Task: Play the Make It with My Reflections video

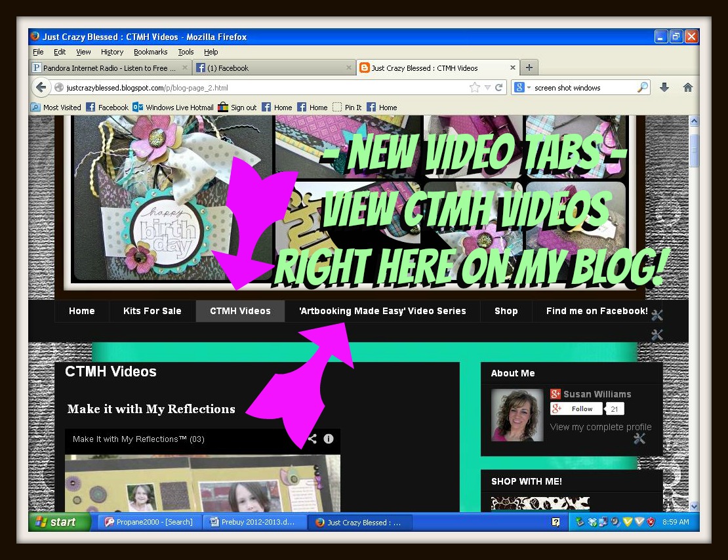Action: tap(203, 483)
